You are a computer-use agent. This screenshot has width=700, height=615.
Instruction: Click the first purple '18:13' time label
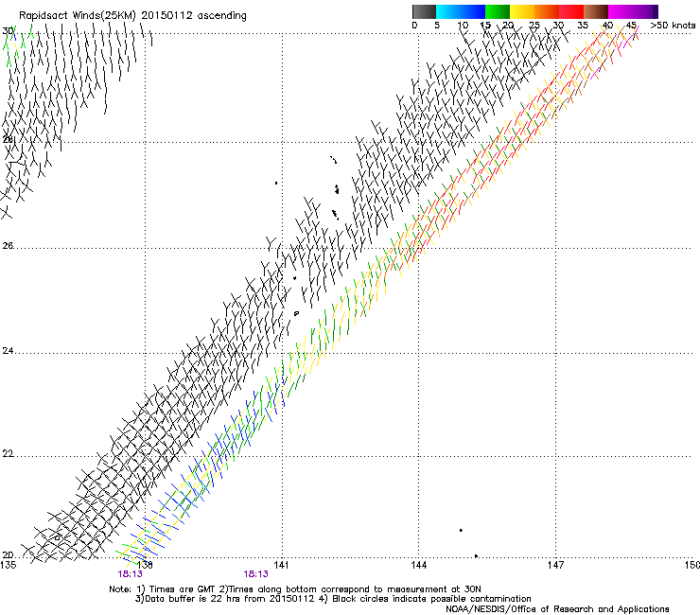click(130, 574)
